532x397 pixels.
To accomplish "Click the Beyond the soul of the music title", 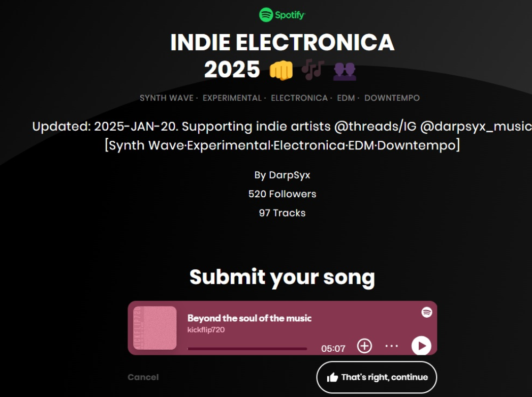I will click(x=249, y=318).
